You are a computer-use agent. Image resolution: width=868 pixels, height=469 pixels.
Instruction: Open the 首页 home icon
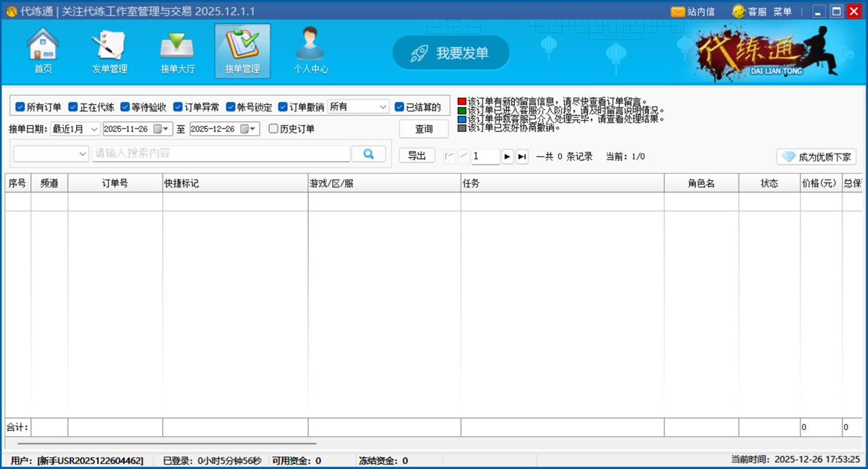pyautogui.click(x=42, y=49)
